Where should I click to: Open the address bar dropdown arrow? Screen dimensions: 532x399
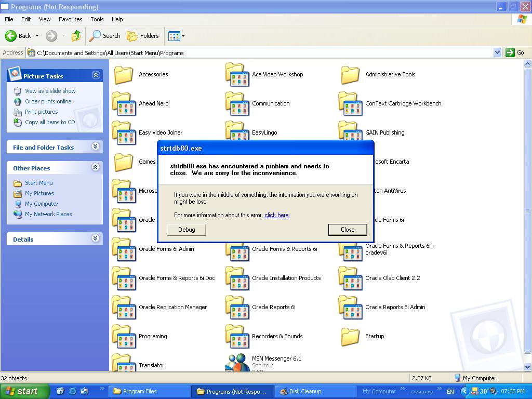tap(497, 52)
